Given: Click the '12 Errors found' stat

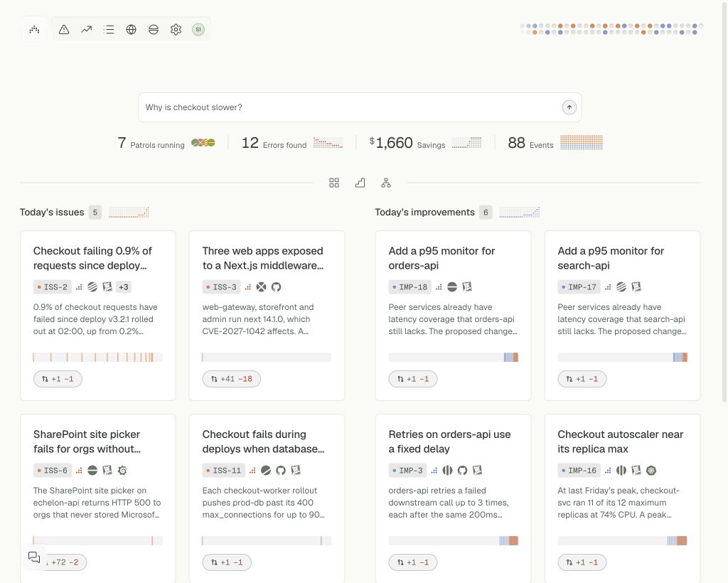Looking at the screenshot, I should coord(292,143).
